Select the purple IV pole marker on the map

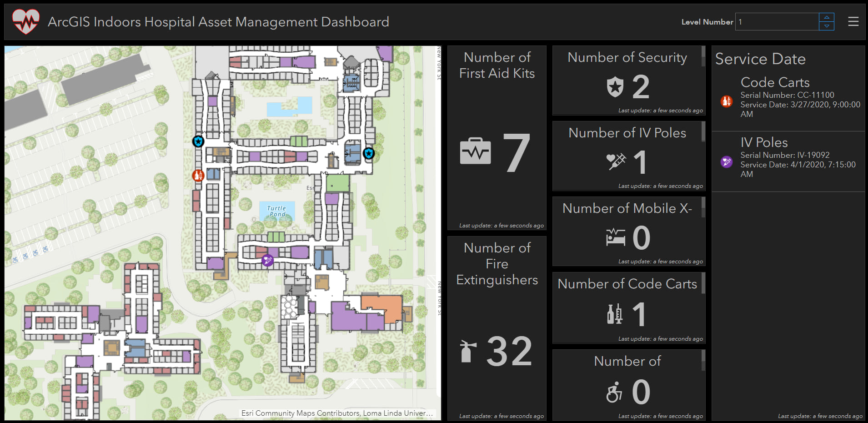(x=267, y=260)
